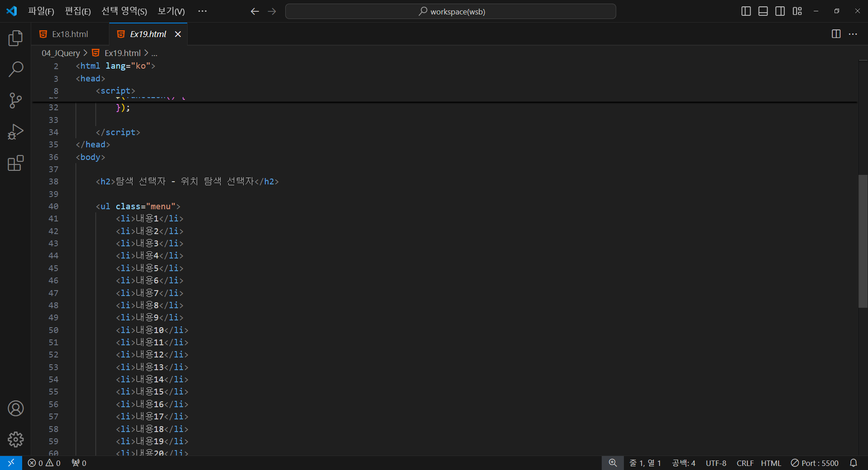Open the Manage gear icon
868x470 pixels.
point(15,439)
